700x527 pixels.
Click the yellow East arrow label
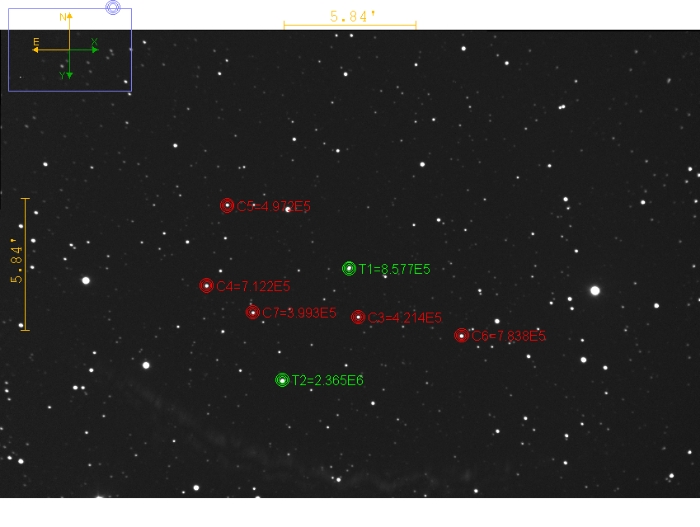click(36, 42)
